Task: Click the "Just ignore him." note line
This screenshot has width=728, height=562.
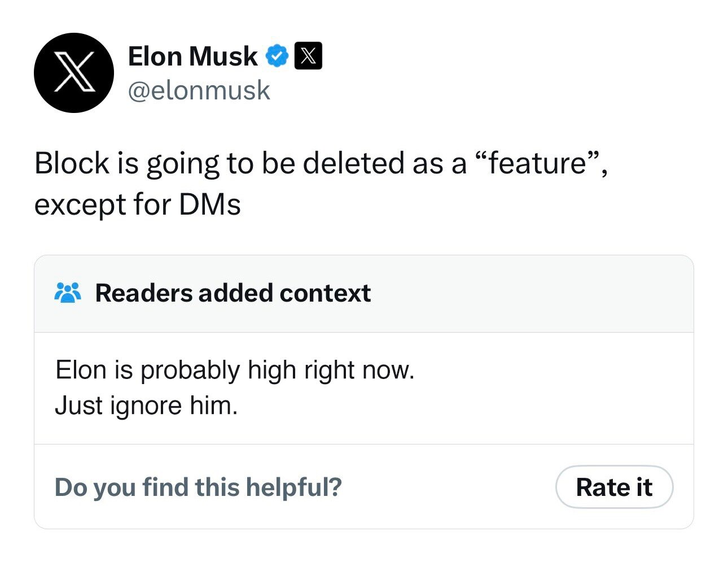Action: point(146,405)
